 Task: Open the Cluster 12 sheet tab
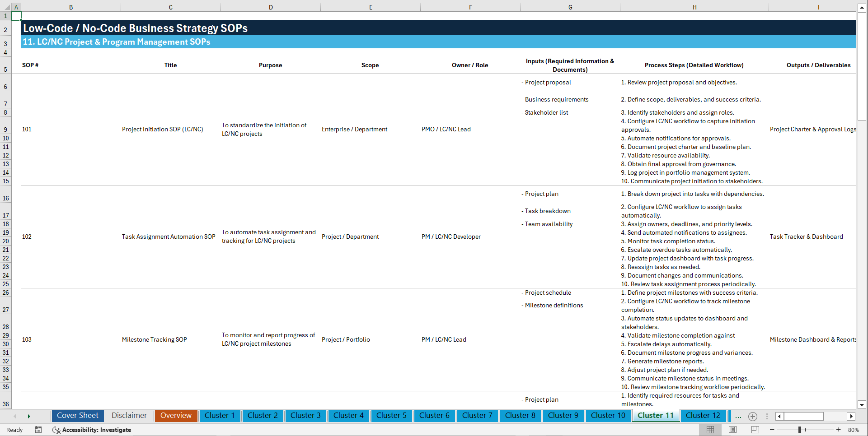click(x=703, y=416)
